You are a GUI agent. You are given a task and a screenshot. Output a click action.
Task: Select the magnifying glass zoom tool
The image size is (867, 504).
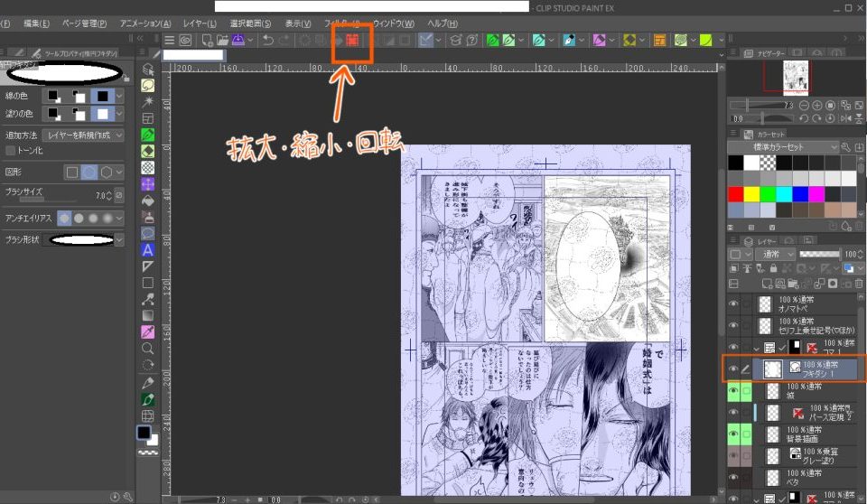[147, 349]
